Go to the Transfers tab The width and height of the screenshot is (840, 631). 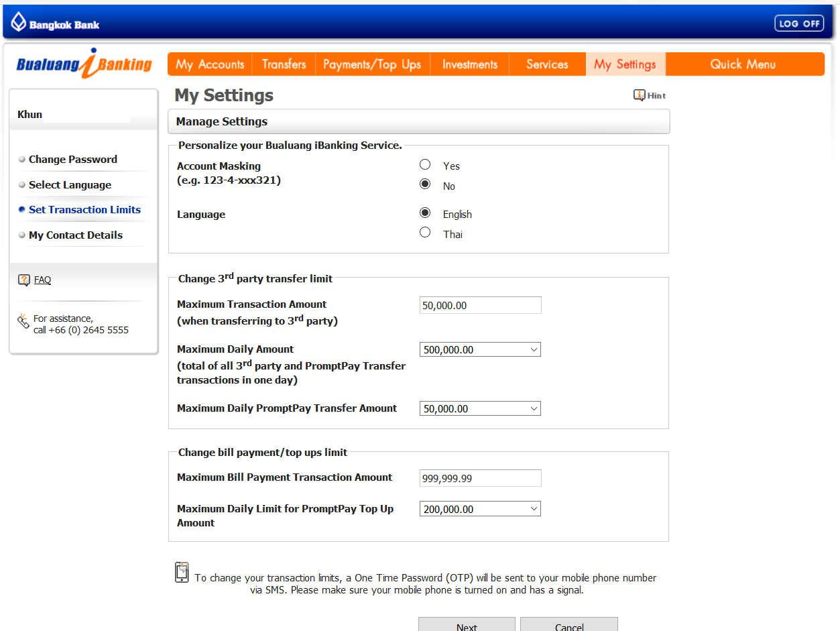(x=284, y=64)
